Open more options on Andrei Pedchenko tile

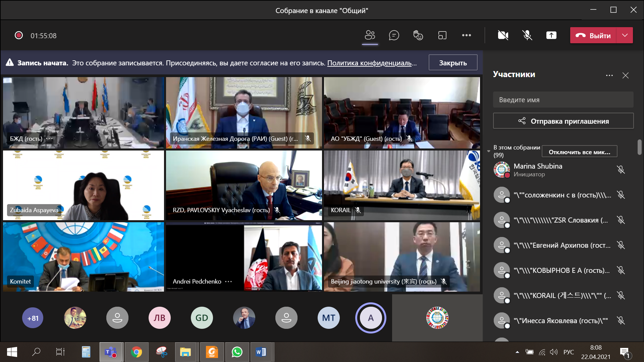point(228,282)
